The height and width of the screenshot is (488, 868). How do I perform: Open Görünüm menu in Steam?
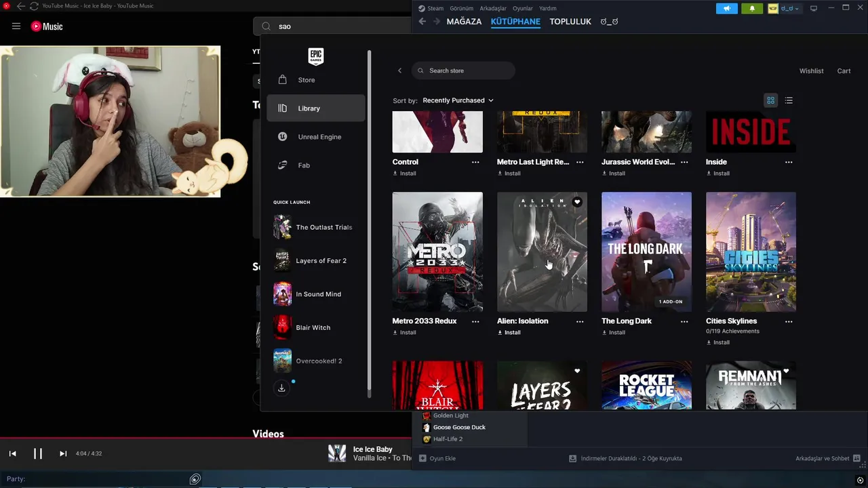(x=461, y=8)
